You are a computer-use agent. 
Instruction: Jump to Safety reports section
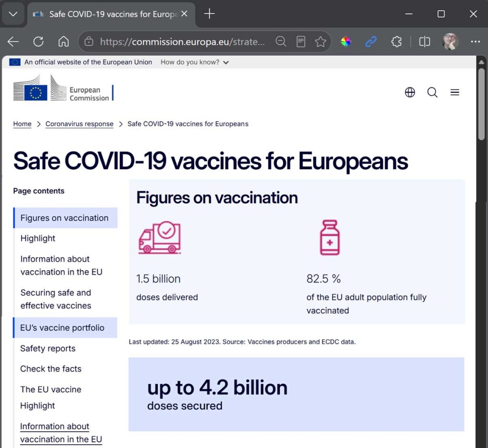(x=48, y=348)
